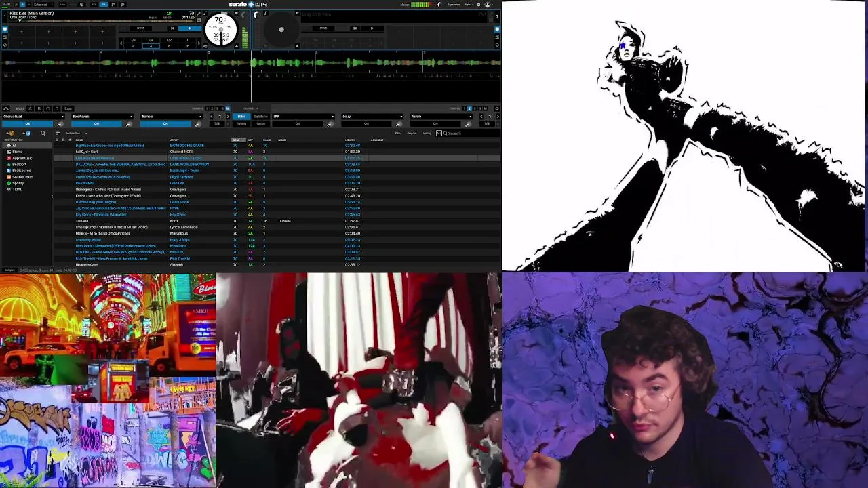Adjust the Tremolo depth knob
This screenshot has height=488, width=868.
[x=197, y=124]
